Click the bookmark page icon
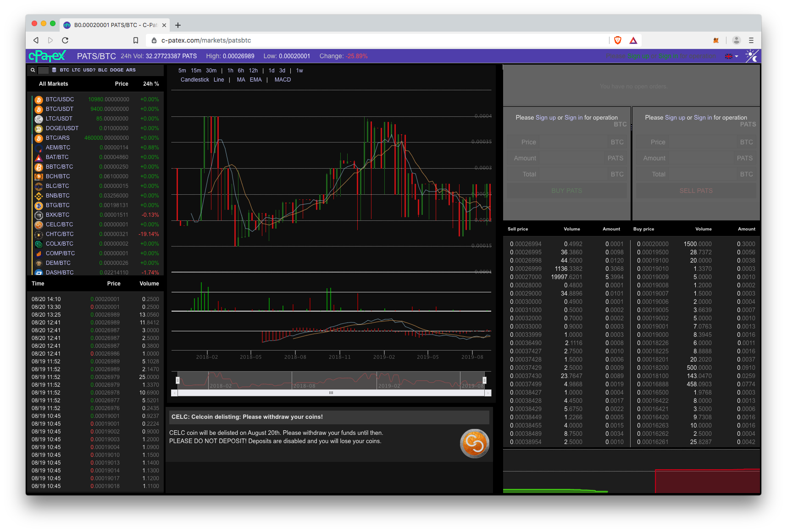 [x=136, y=40]
